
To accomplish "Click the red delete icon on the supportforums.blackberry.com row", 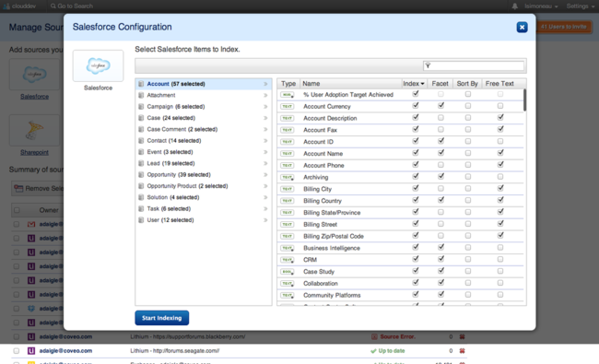I will pyautogui.click(x=463, y=337).
